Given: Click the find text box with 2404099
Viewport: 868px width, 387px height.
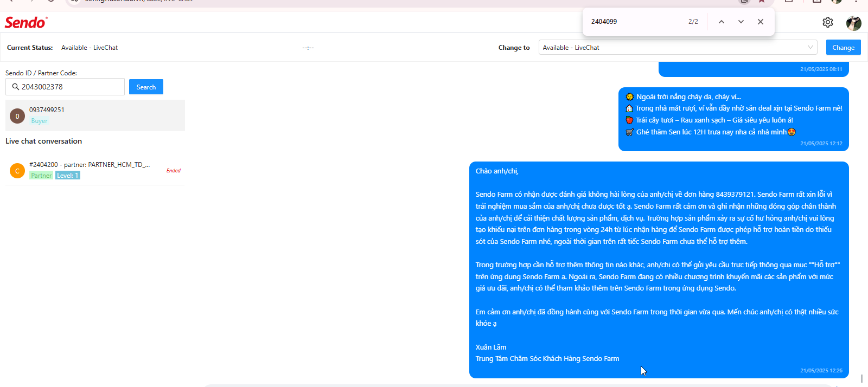Looking at the screenshot, I should (x=635, y=22).
